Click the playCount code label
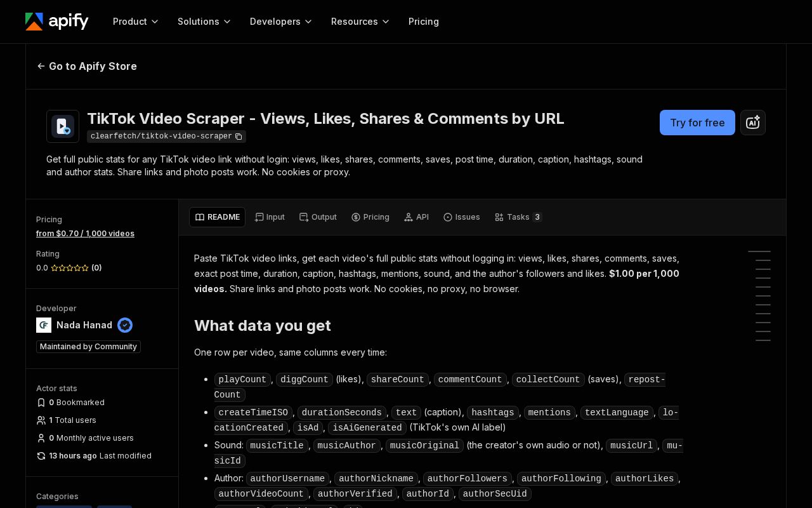812x508 pixels. point(242,380)
